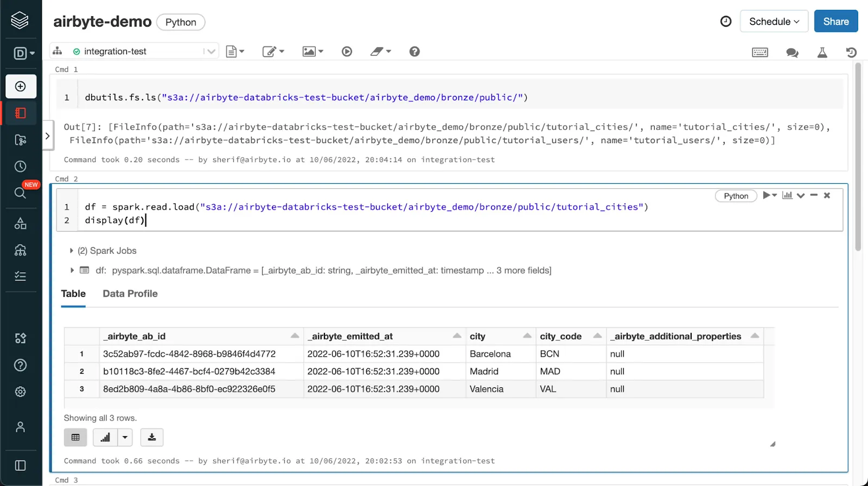The height and width of the screenshot is (486, 868).
Task: Open the Settings gear in sidebar
Action: click(21, 392)
